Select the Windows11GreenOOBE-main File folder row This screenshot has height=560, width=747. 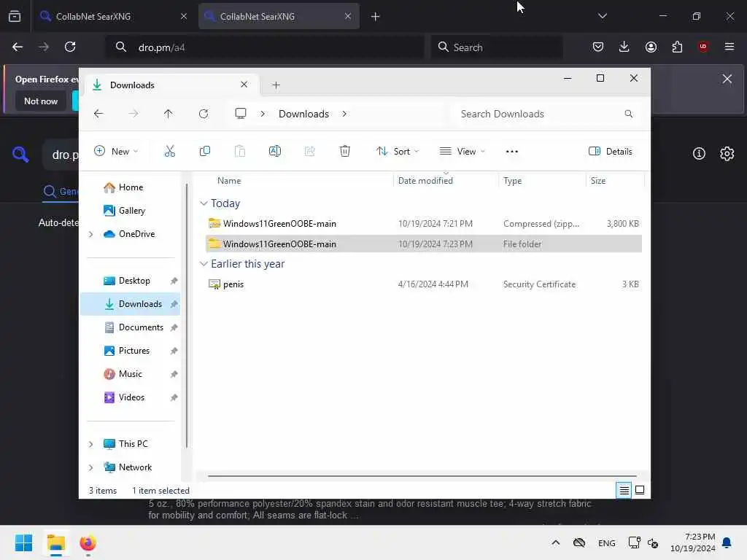pyautogui.click(x=424, y=244)
